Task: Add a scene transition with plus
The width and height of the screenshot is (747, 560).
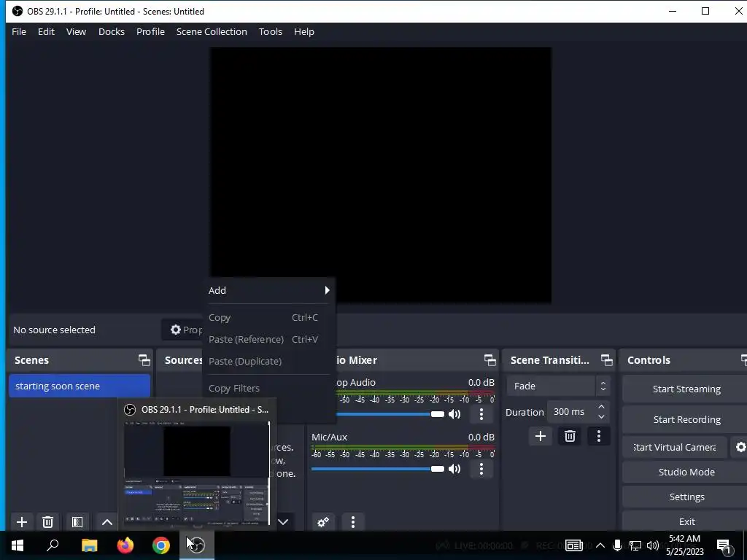Action: 541,436
